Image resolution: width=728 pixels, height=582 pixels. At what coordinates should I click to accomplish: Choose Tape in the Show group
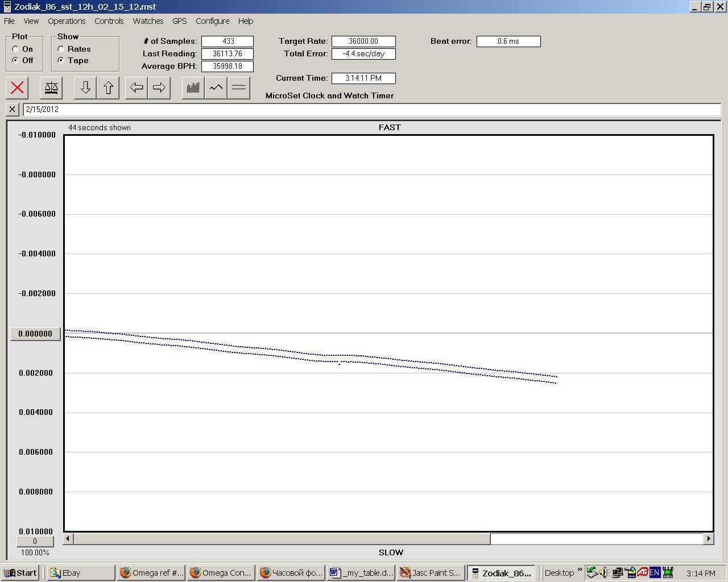coord(61,60)
